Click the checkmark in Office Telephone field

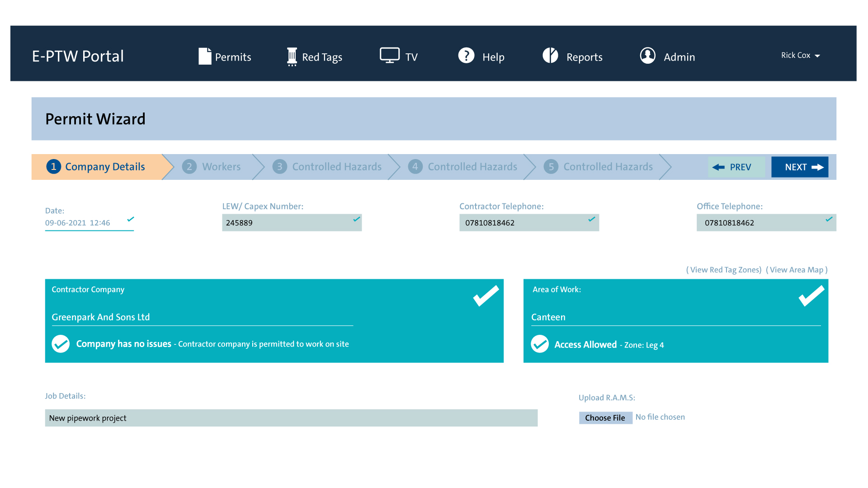click(829, 219)
